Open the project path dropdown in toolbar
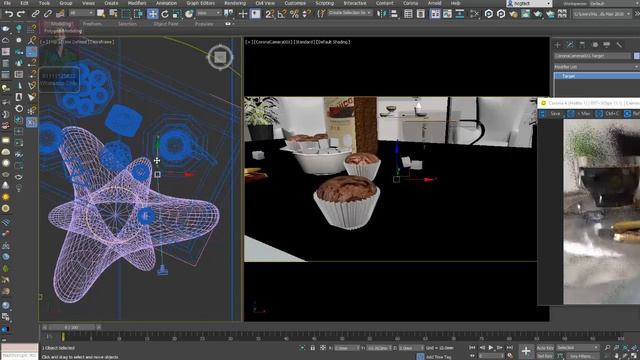Image resolution: width=640 pixels, height=360 pixels. pos(602,14)
